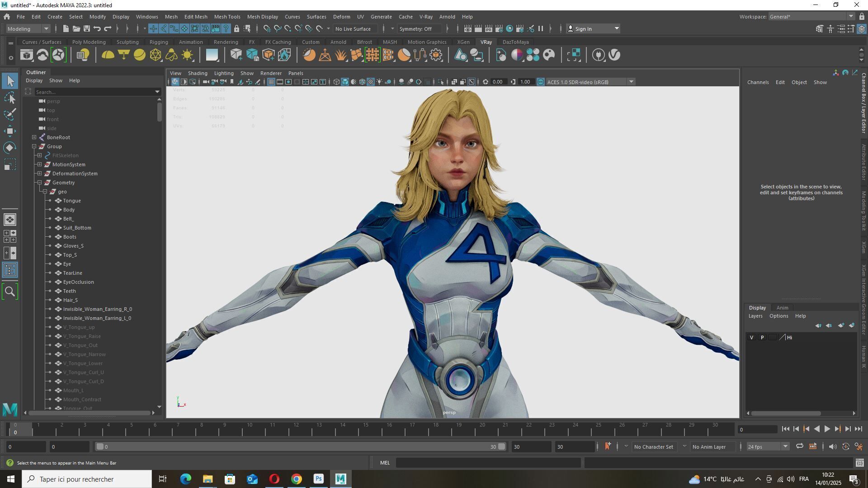This screenshot has height=488, width=868.
Task: Click the V-Ray frame buffer shelf icon
Action: coord(27,55)
